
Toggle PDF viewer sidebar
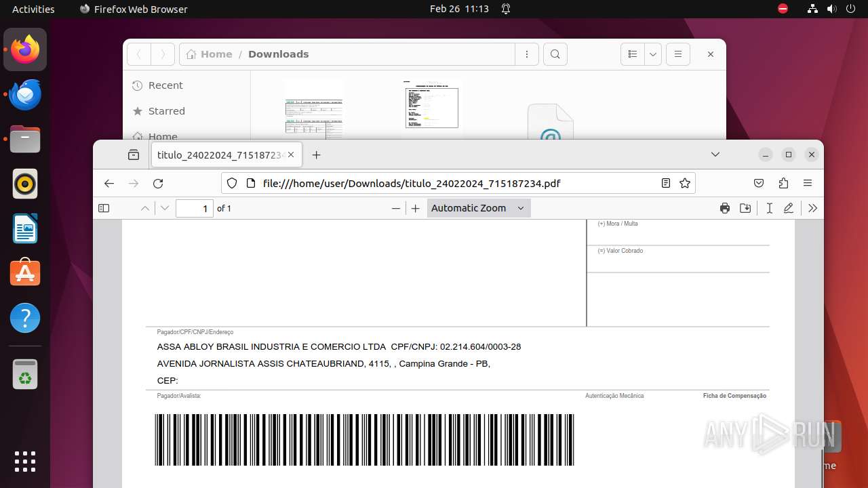pyautogui.click(x=104, y=208)
